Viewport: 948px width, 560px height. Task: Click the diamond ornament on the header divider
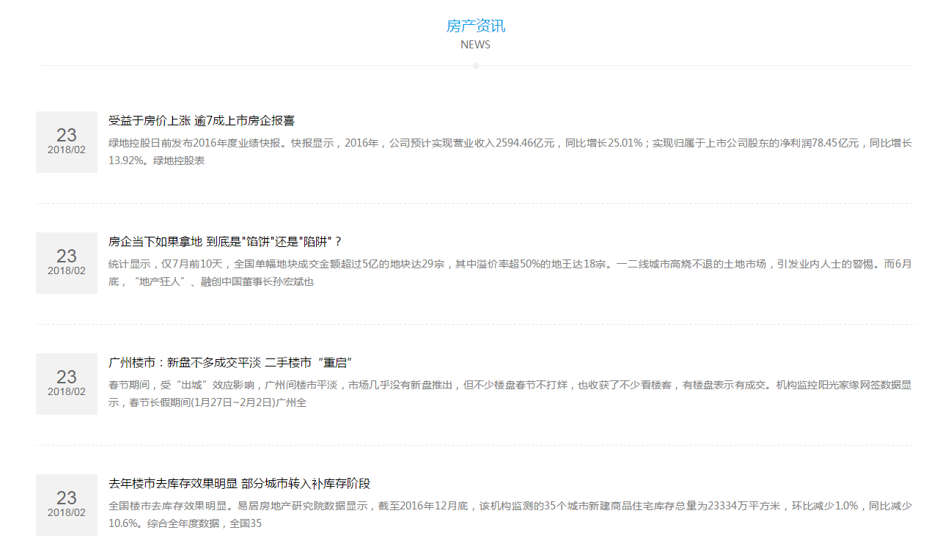coord(476,66)
